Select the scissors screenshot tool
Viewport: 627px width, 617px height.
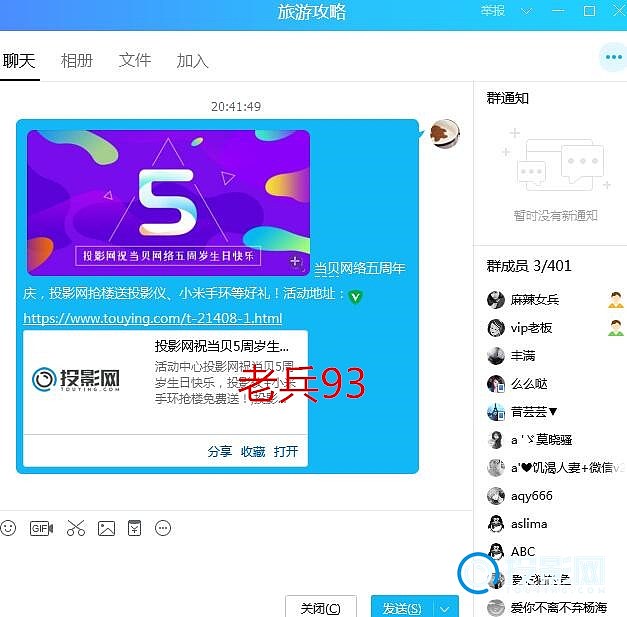tap(76, 528)
